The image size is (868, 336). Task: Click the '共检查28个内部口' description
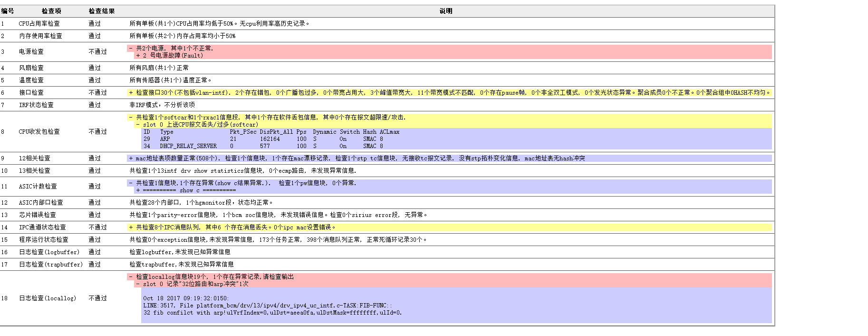tap(202, 202)
